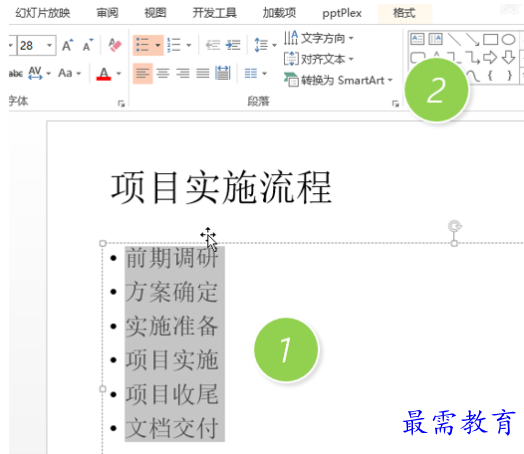Click slide title 项目实施流程
Screen dimensions: 524x454
pos(221,187)
